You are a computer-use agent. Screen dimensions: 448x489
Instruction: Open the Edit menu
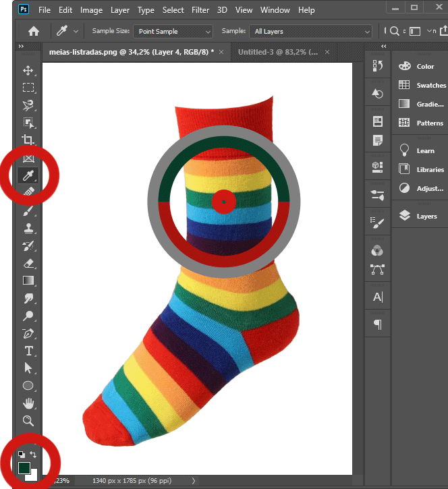tap(65, 10)
